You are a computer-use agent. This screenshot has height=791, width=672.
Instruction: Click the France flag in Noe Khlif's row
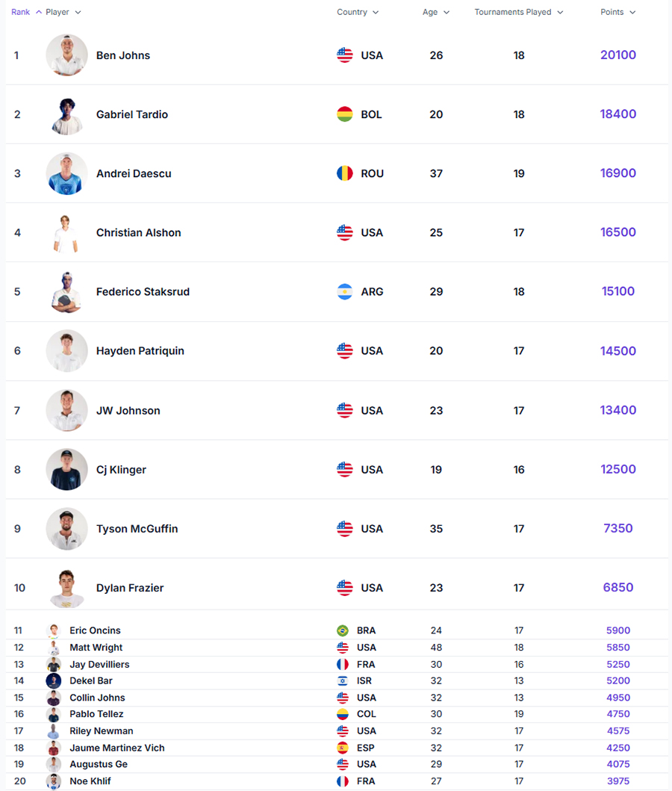[343, 781]
